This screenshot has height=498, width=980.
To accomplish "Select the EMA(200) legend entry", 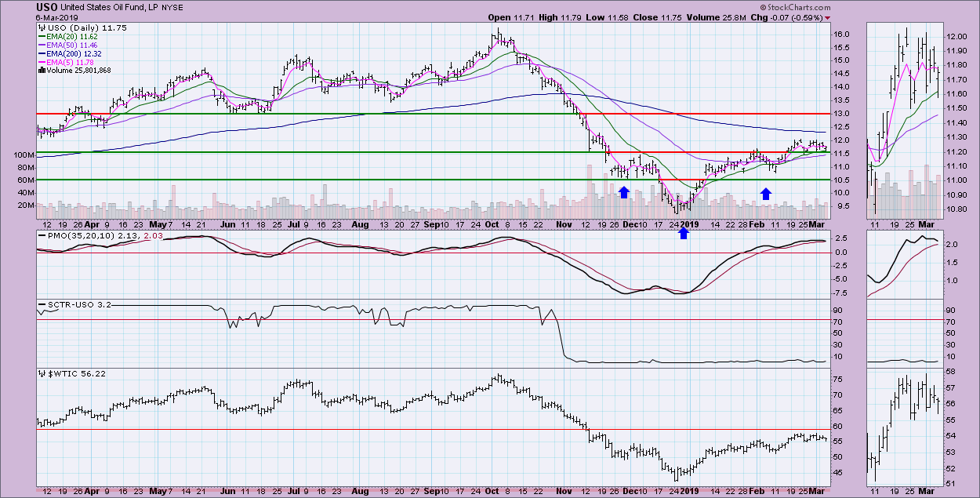I will tap(68, 53).
